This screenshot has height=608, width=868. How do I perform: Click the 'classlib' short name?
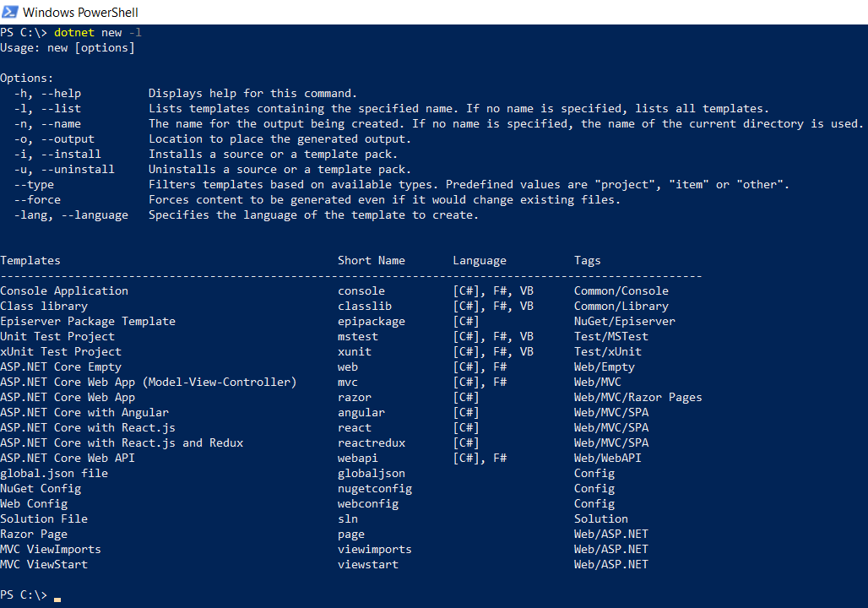[x=365, y=307]
